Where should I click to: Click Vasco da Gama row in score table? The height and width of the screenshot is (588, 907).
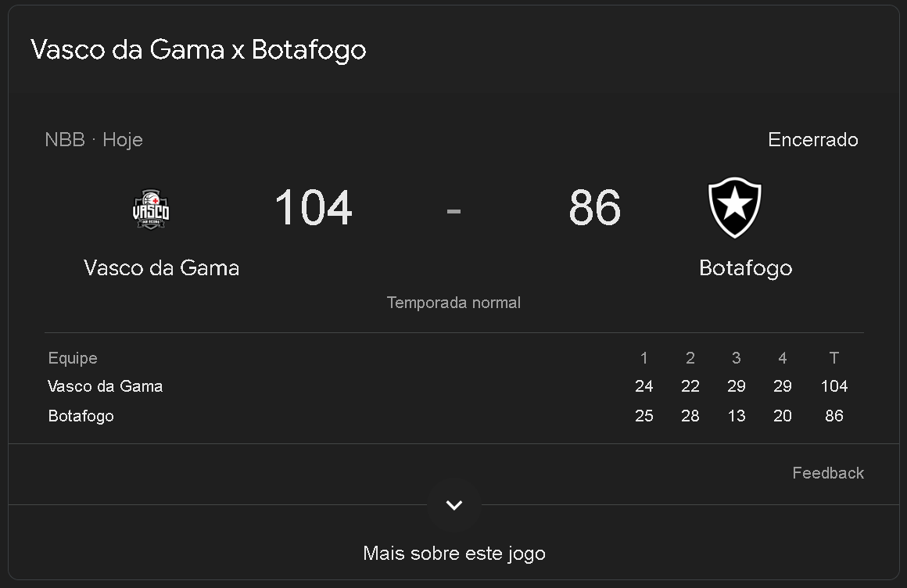106,386
